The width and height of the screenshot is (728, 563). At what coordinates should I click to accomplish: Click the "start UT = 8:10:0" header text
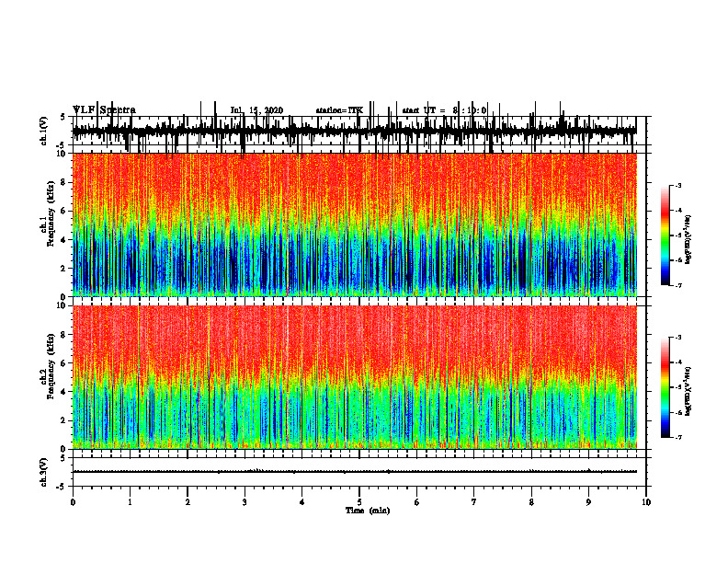click(x=444, y=110)
